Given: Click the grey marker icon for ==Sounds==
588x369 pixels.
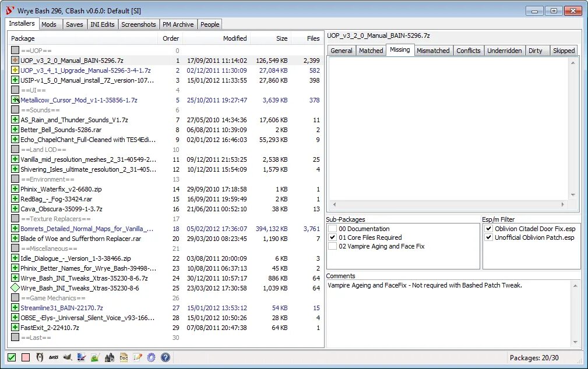Looking at the screenshot, I should [15, 110].
